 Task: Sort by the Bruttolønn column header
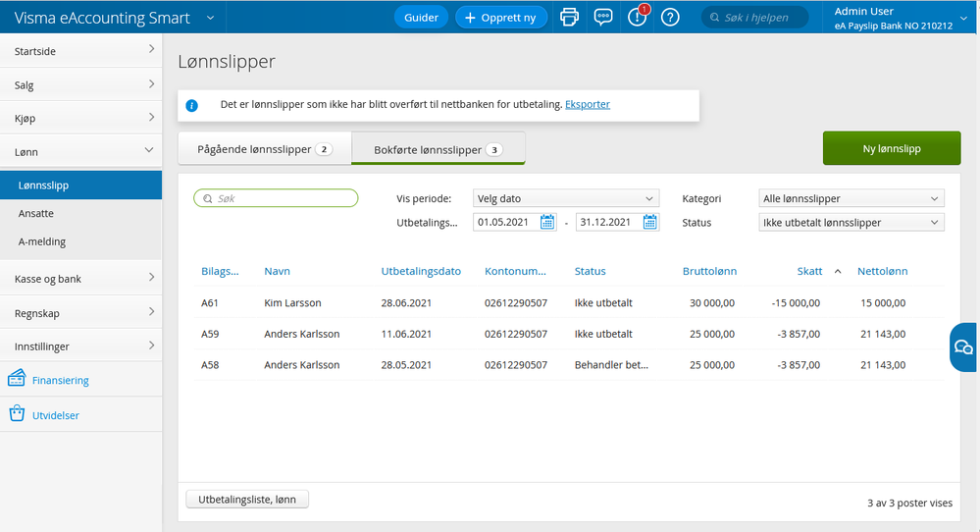(x=709, y=271)
